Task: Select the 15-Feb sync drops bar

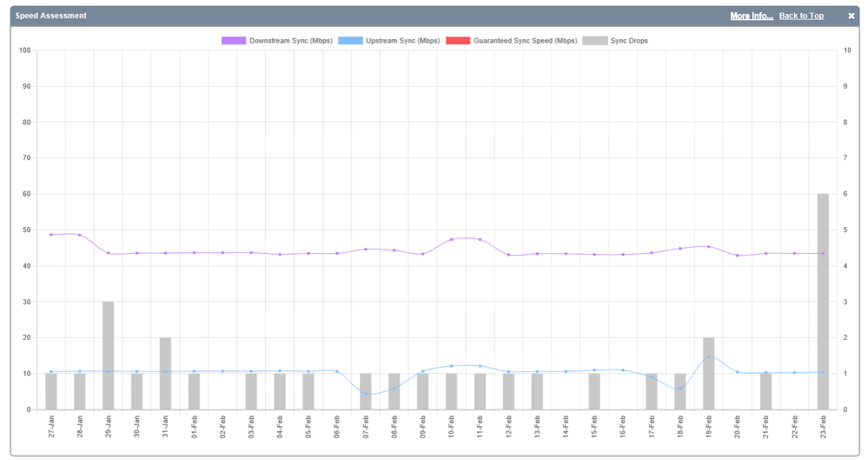Action: tap(594, 391)
